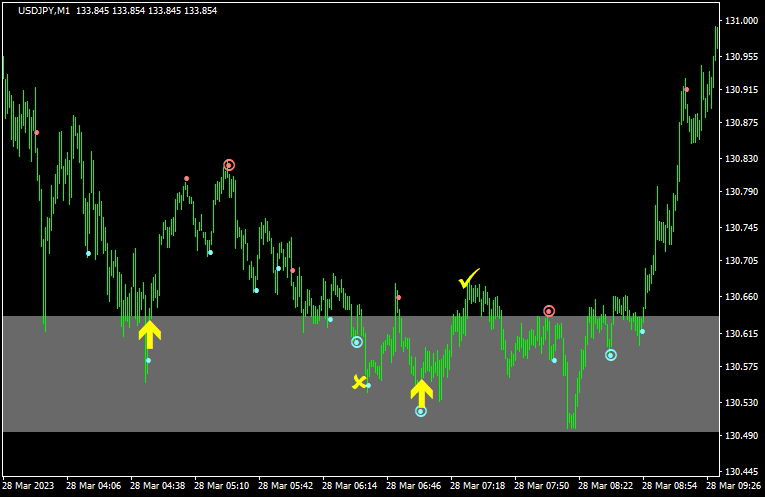Click cyan circled marker below the 06:46 arrow
765x497 pixels.
(x=421, y=411)
